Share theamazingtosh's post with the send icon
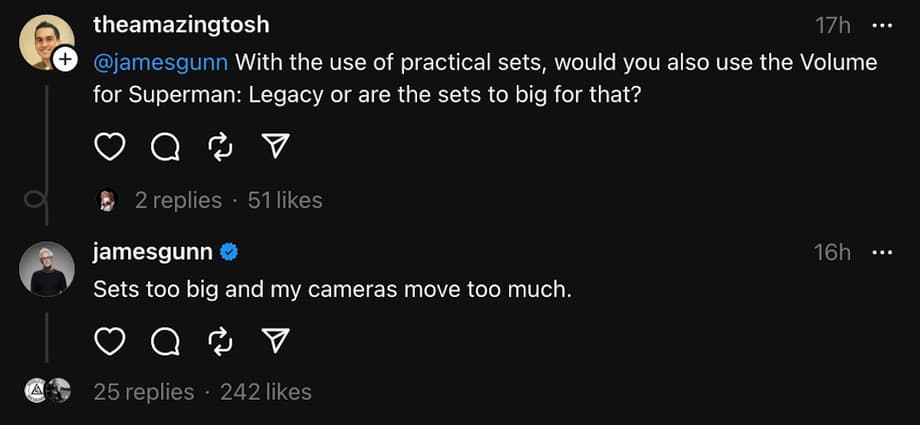The width and height of the screenshot is (920, 425). pyautogui.click(x=274, y=148)
